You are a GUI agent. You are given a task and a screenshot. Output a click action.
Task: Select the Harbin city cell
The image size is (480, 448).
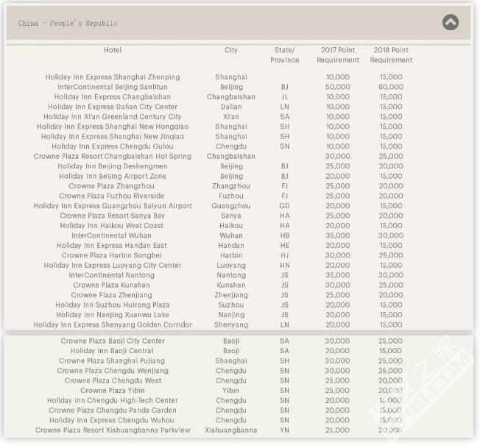click(x=231, y=255)
